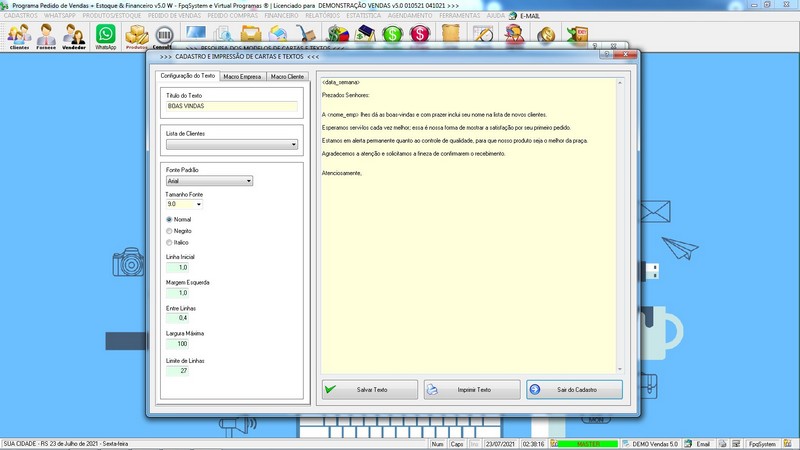Click the dialog help question-mark button
800x450 pixels.
606,54
